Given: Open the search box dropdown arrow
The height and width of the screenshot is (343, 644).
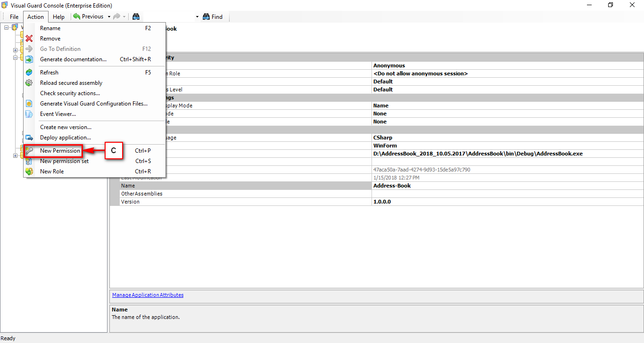Looking at the screenshot, I should 197,16.
